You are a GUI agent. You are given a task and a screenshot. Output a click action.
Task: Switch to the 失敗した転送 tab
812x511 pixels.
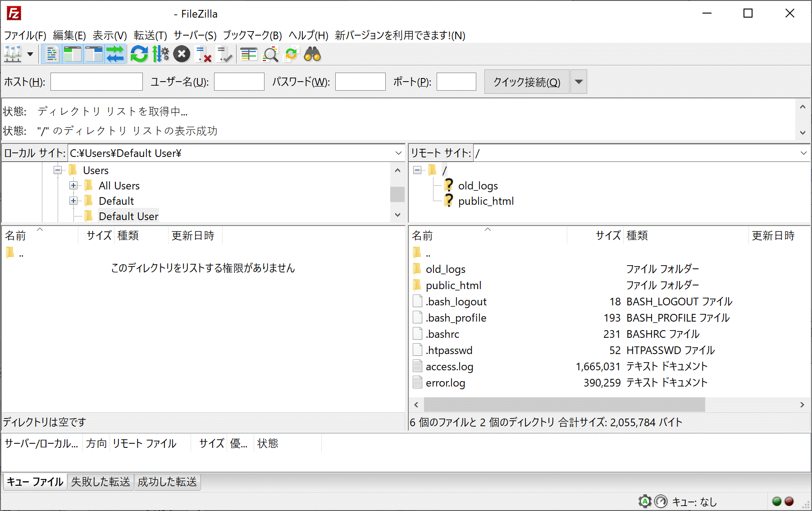pos(100,482)
